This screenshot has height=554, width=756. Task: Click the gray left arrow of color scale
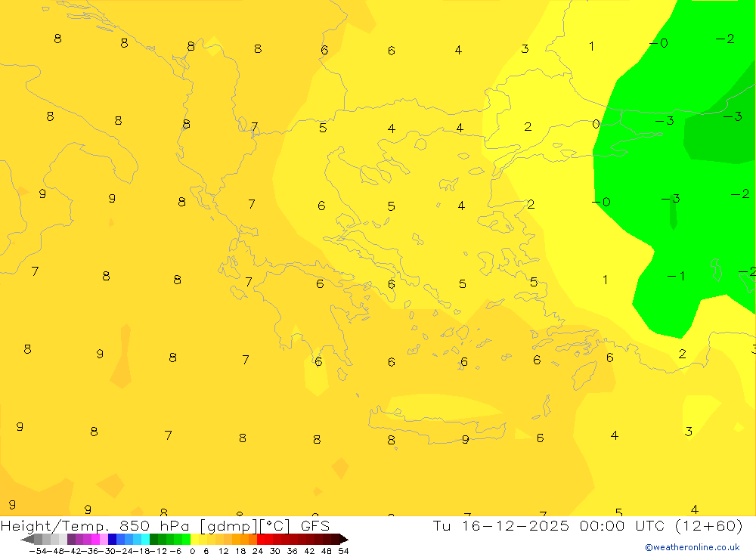(x=27, y=539)
